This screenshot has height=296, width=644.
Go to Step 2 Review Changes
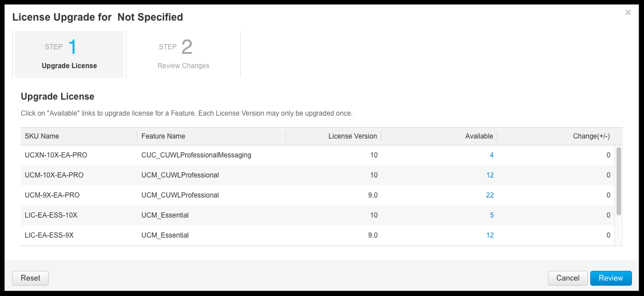[183, 54]
